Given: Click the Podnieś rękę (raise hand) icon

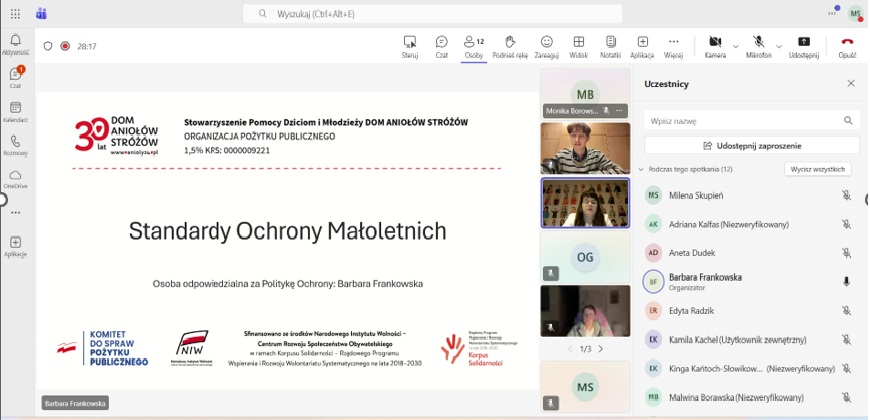Looking at the screenshot, I should click(509, 42).
